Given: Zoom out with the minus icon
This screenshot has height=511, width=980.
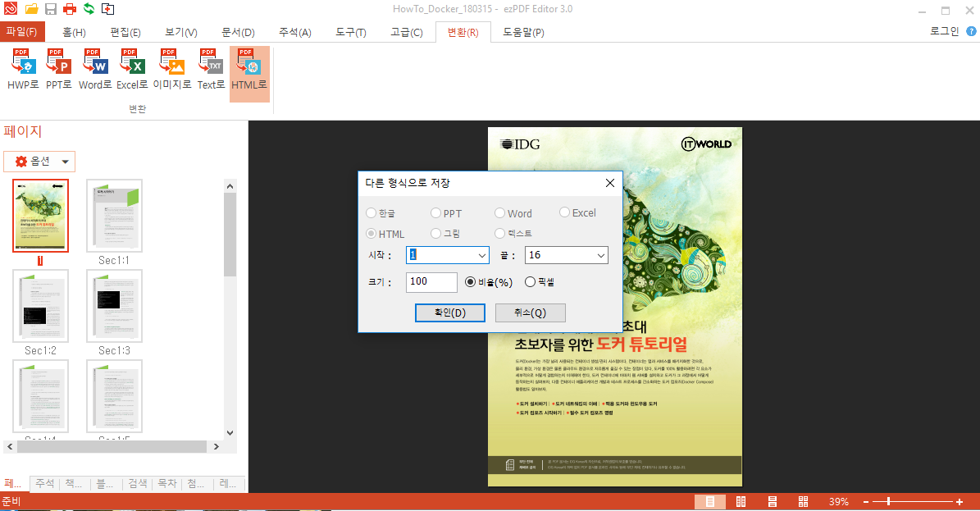Looking at the screenshot, I should (866, 502).
